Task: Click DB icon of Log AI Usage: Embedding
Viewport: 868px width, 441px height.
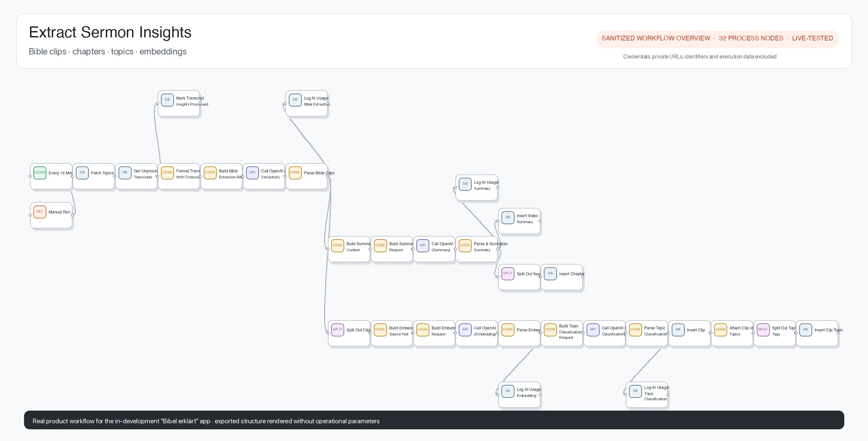Action: point(508,391)
